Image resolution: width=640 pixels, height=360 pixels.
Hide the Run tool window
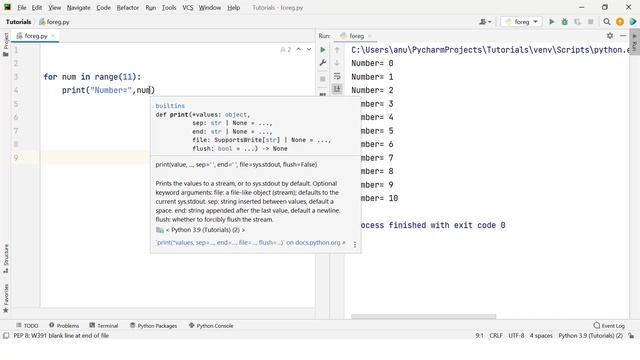pyautogui.click(x=623, y=36)
